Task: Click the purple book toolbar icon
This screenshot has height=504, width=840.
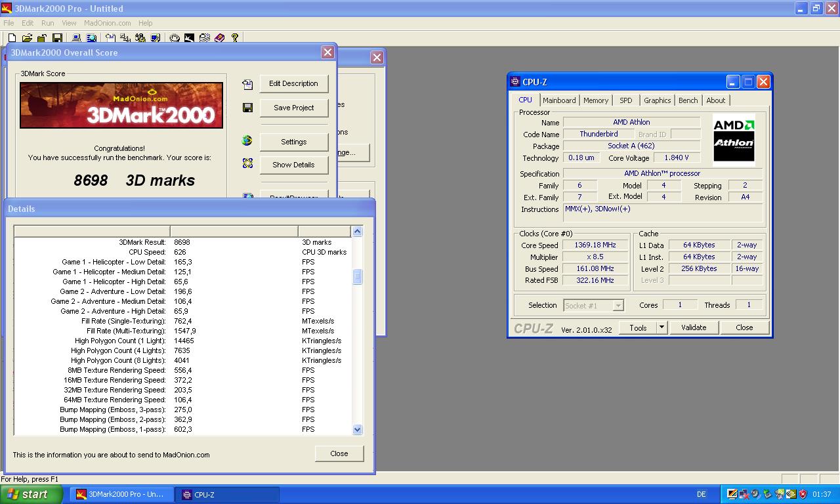Action: (x=219, y=38)
